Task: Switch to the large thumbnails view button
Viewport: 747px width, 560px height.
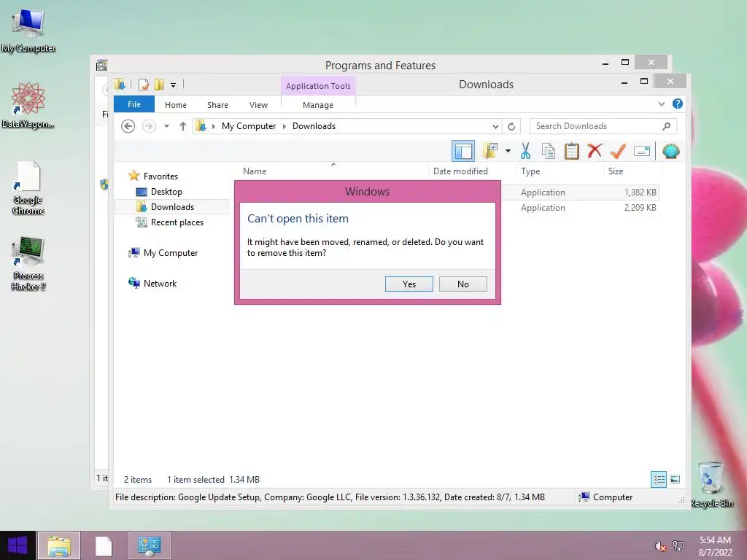Action: click(x=675, y=479)
